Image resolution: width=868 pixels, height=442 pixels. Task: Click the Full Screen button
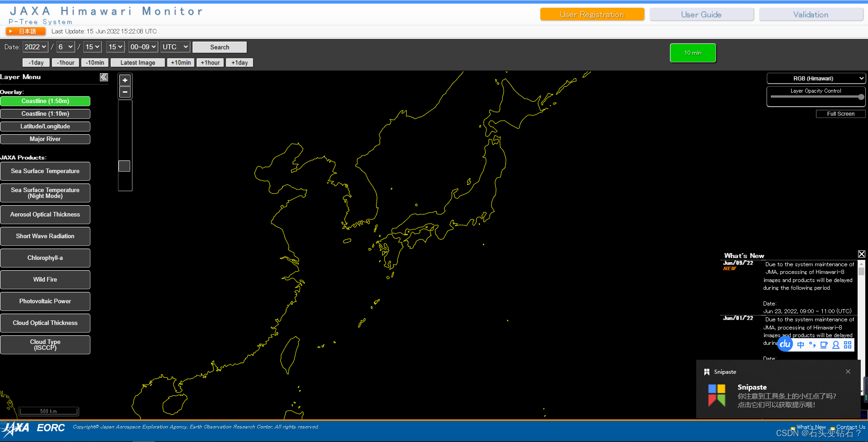click(x=841, y=114)
